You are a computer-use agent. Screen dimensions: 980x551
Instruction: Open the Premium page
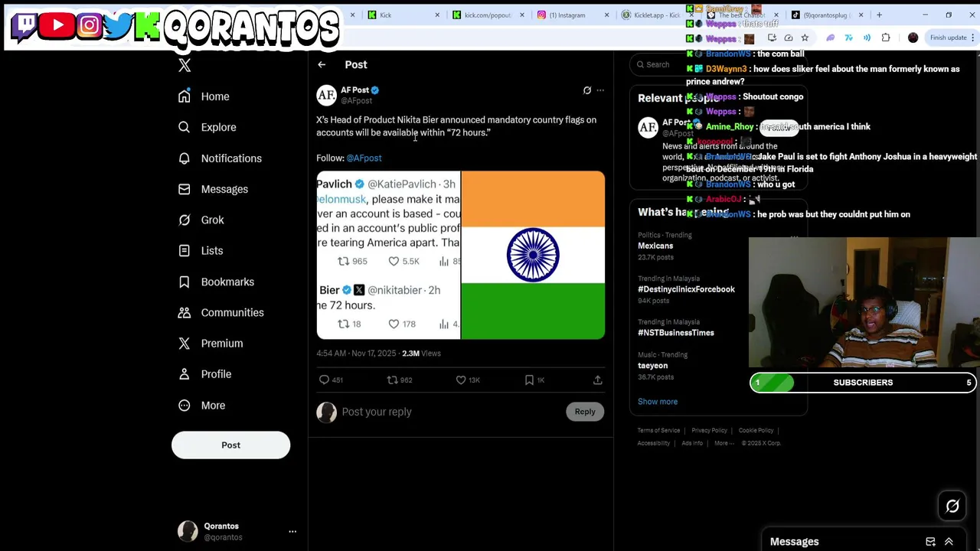(210, 343)
